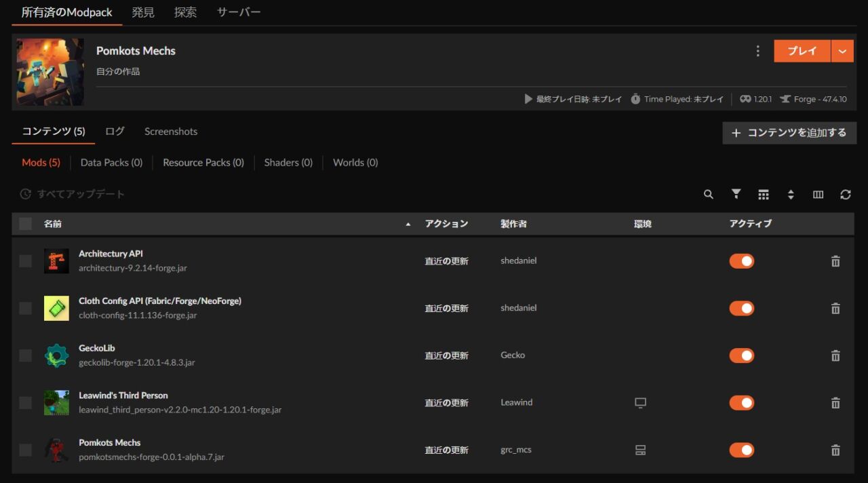Expand the dropdown arrow beside プレイ
Screen dimensions: 868x483
842,52
